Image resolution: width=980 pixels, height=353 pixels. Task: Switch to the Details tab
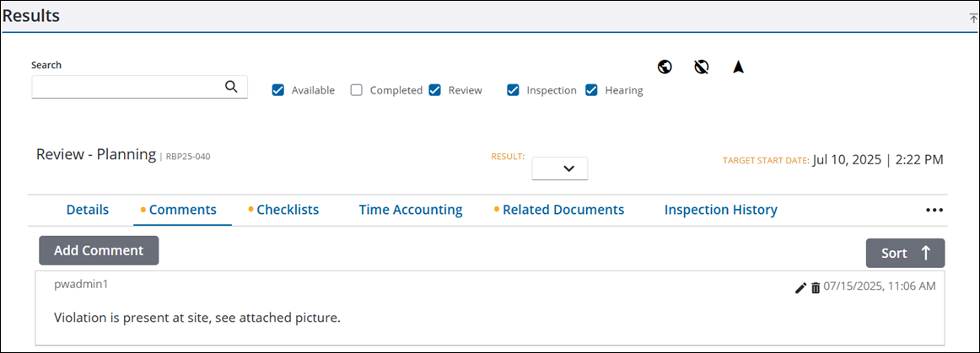click(88, 210)
